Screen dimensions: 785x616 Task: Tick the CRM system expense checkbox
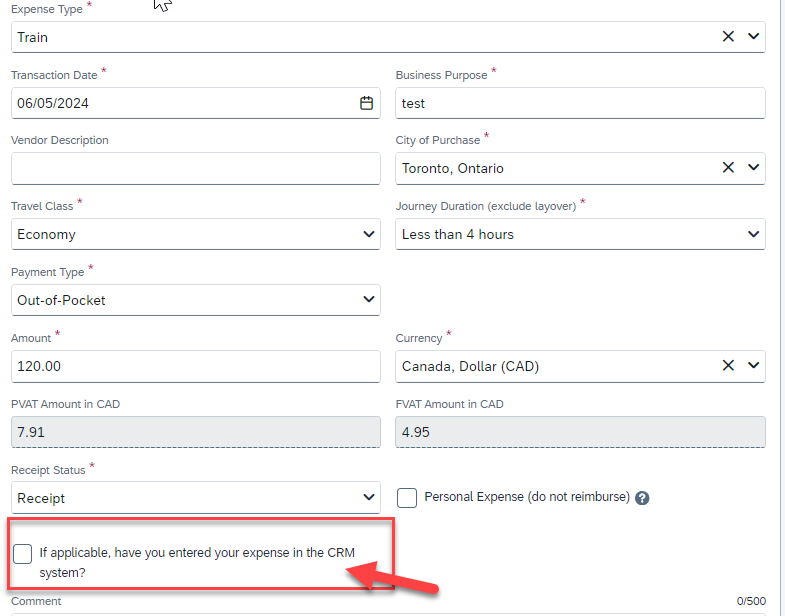click(x=23, y=553)
